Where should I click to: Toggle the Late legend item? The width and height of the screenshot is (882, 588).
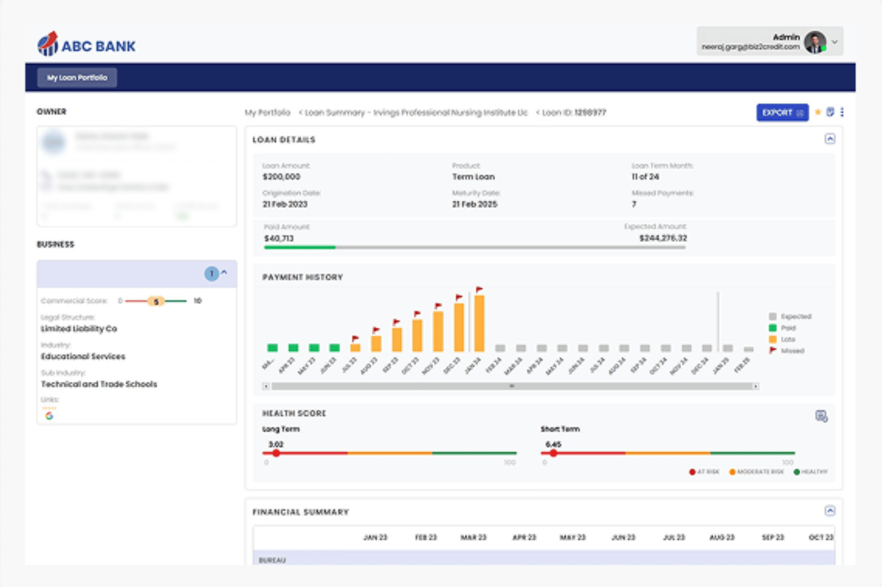pos(782,339)
